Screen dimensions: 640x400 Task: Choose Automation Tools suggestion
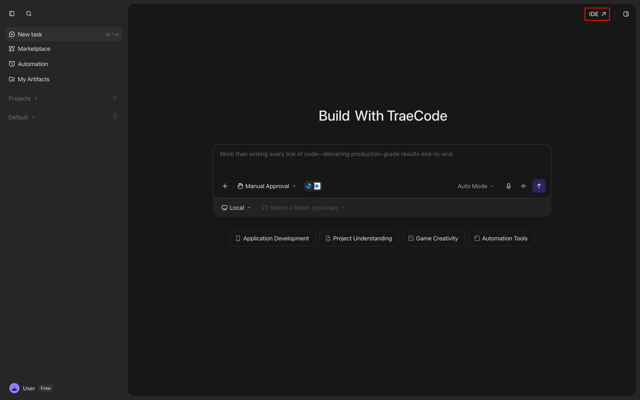tap(501, 238)
